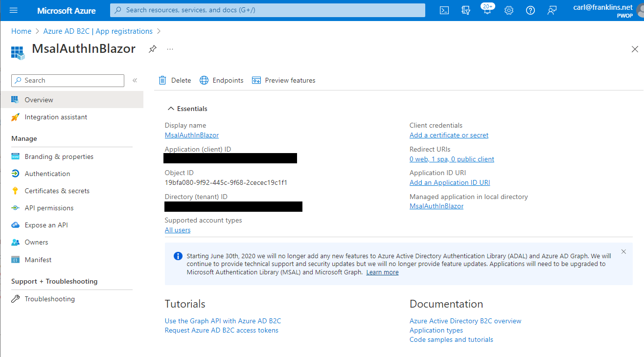Open Overview in the sidebar

(71, 100)
